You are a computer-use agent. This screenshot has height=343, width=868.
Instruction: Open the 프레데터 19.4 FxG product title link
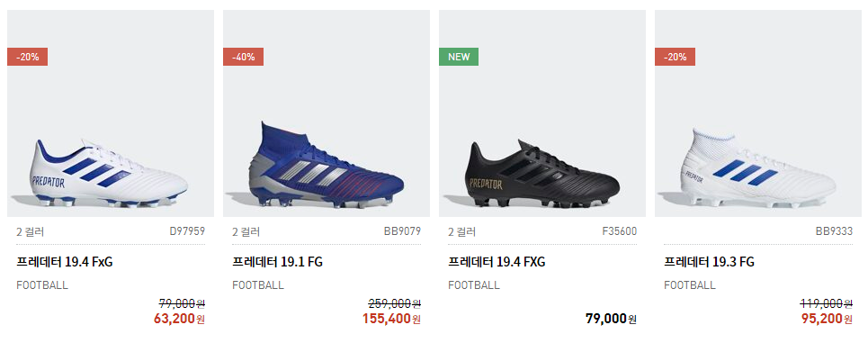pos(65,262)
